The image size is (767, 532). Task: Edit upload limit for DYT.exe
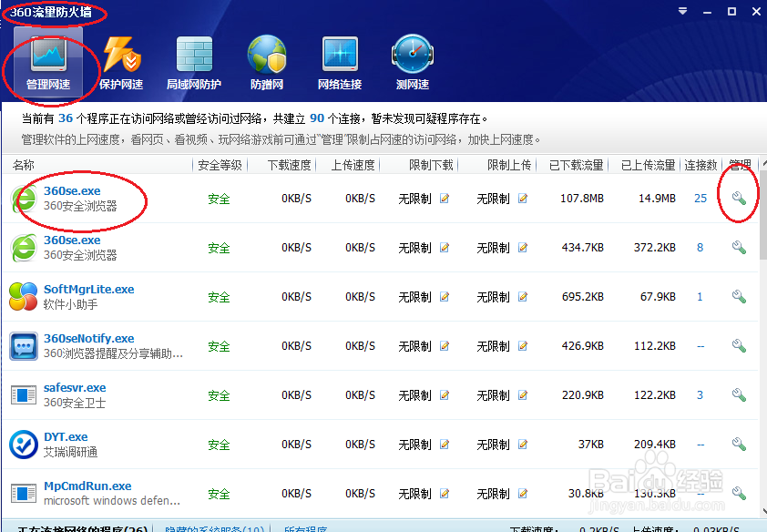[523, 444]
